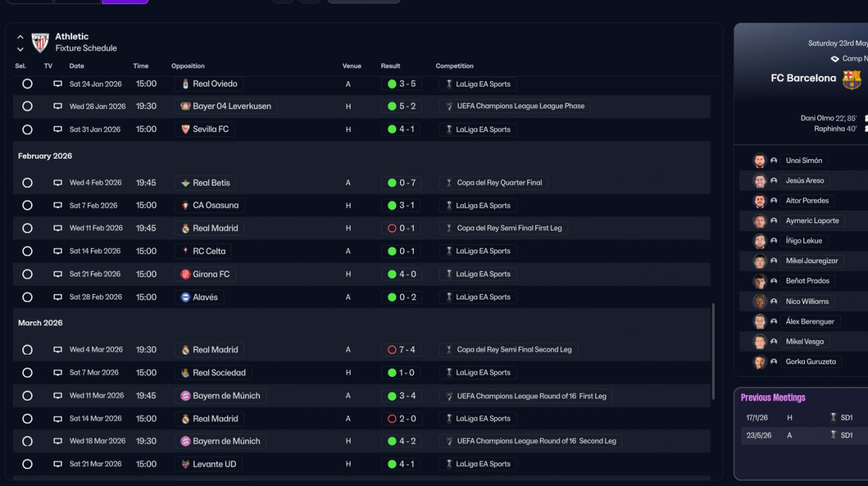Select the Real Sociedad fixture radio button

click(x=27, y=373)
